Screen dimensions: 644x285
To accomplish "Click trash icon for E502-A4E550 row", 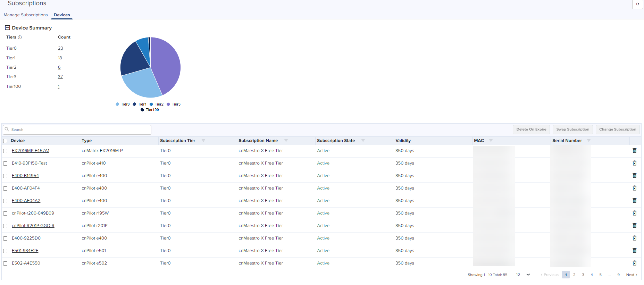I will pos(634,263).
